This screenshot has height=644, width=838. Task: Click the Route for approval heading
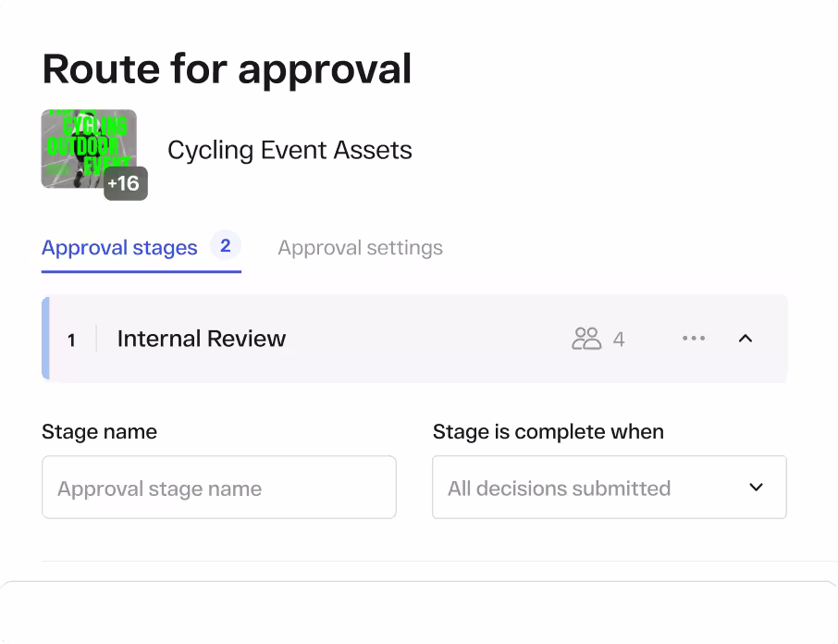227,69
